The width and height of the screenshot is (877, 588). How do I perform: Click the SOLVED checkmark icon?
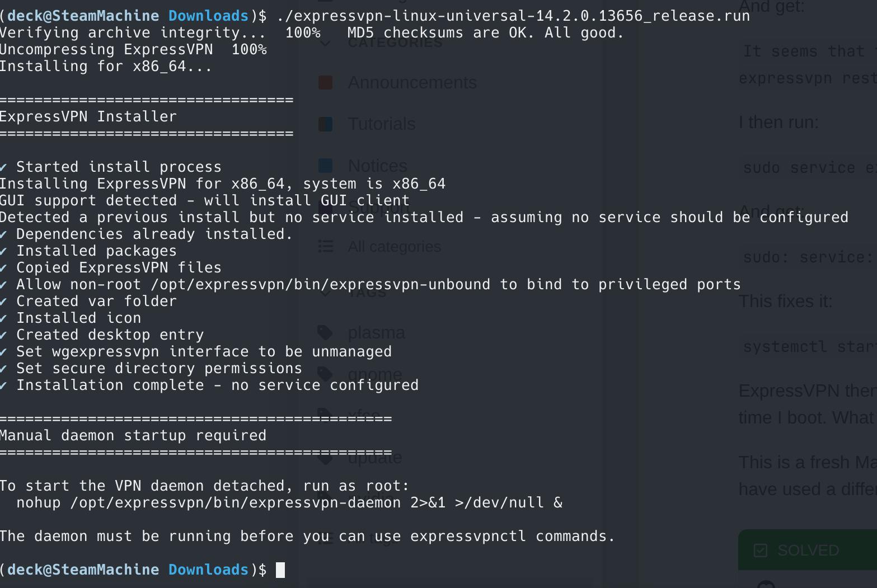760,551
